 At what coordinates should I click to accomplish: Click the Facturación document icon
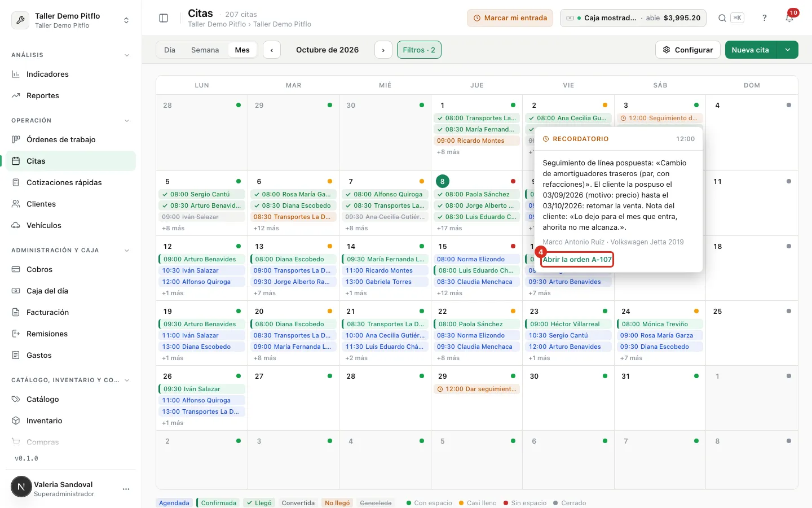pos(16,312)
